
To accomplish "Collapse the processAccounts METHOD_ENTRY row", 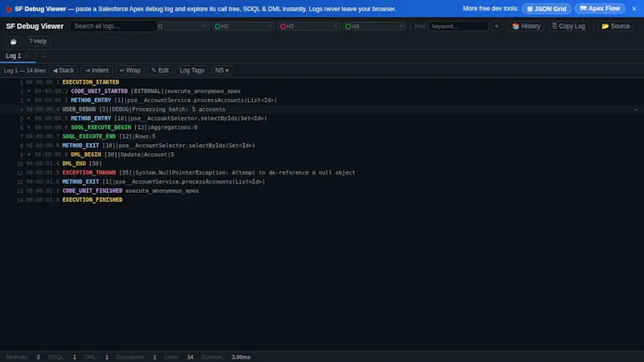I will pos(29,100).
